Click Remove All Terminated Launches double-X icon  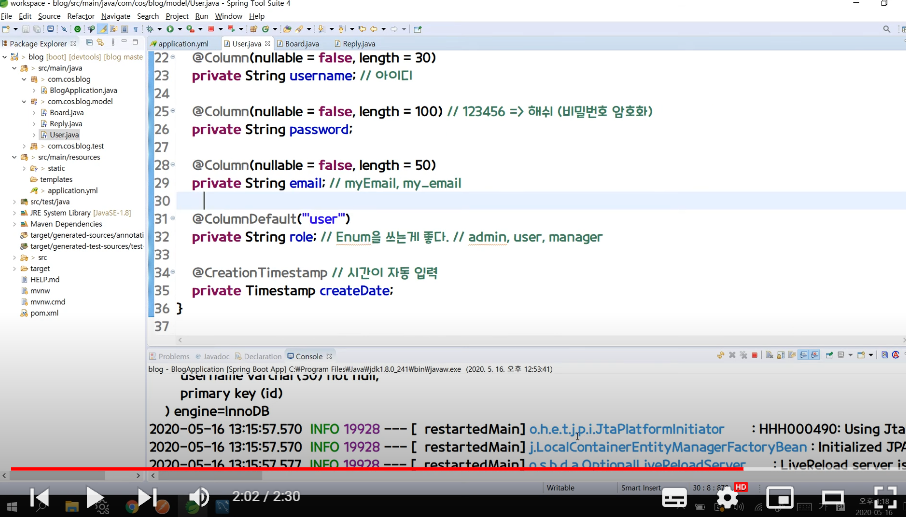point(743,355)
